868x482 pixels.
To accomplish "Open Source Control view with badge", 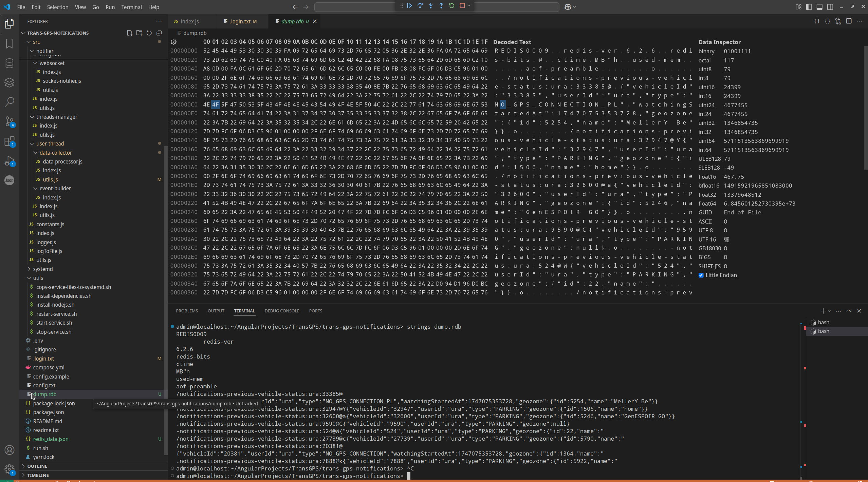I will tap(10, 121).
